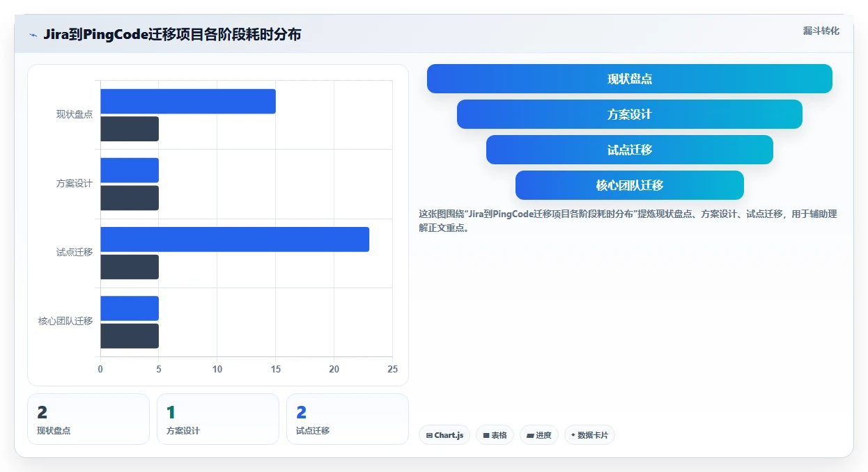
Task: Select the 方案设计 funnel stage bar
Action: click(x=630, y=114)
